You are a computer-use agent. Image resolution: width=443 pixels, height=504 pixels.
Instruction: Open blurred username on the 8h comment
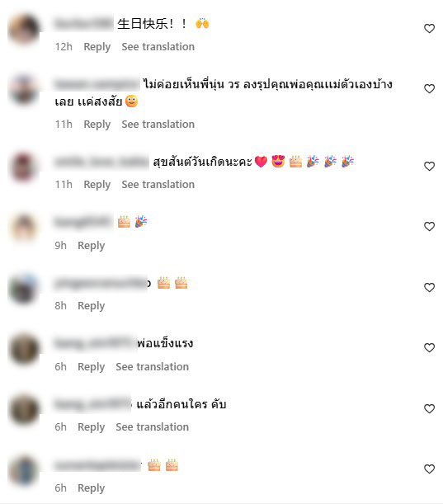click(x=101, y=284)
